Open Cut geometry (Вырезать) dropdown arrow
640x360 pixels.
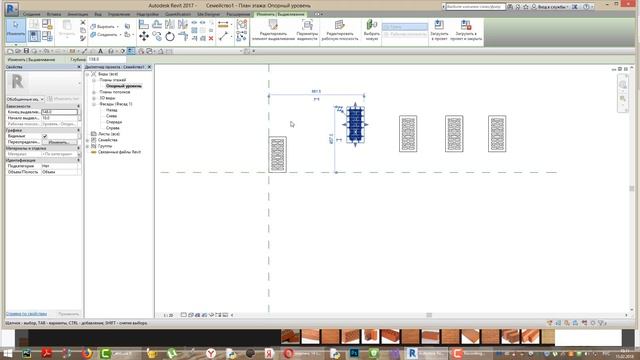pos(118,27)
